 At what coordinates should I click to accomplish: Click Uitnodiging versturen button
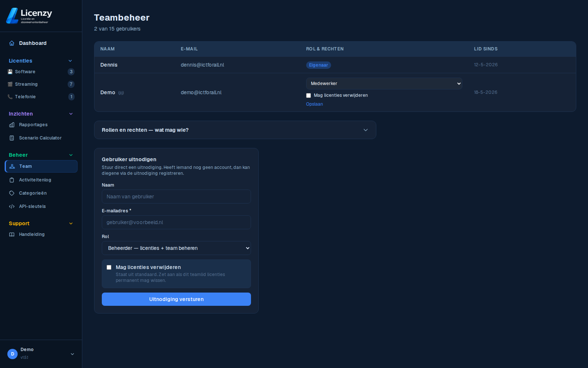pos(176,299)
